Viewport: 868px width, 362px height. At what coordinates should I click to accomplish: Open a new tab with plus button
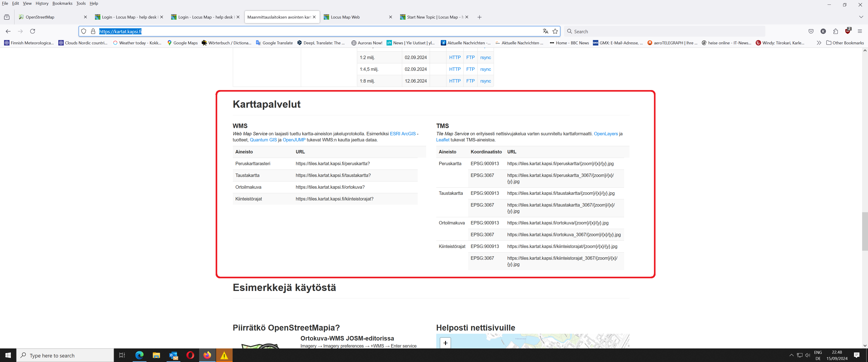pyautogui.click(x=479, y=17)
